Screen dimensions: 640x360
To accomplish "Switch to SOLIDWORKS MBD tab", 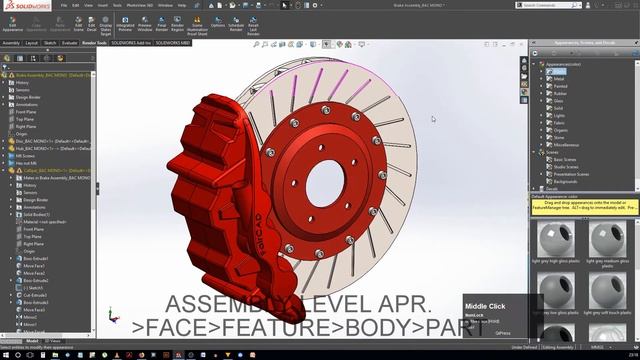I will tap(173, 43).
